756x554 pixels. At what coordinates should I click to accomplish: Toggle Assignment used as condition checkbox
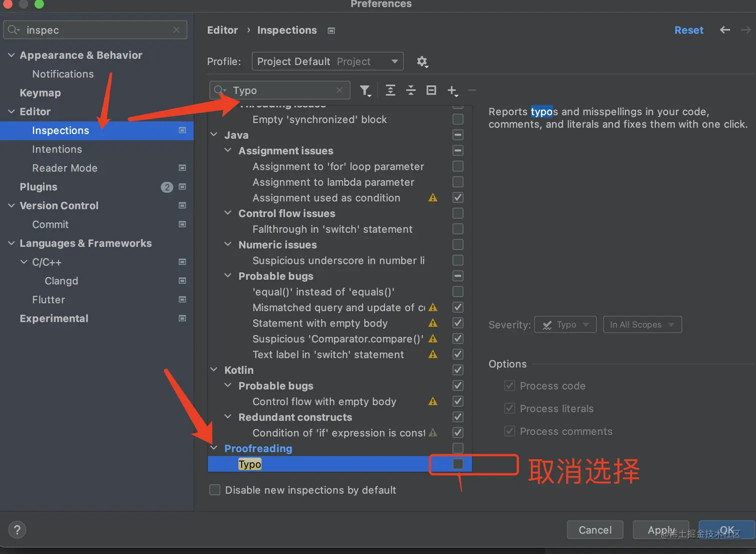[457, 198]
